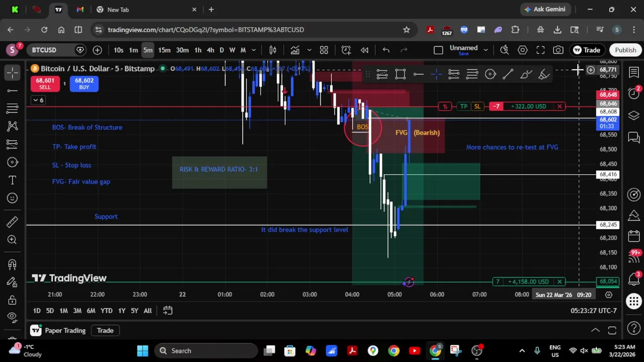Open the Watchlist panel icon
Image resolution: width=644 pixels, height=362 pixels.
point(633,72)
